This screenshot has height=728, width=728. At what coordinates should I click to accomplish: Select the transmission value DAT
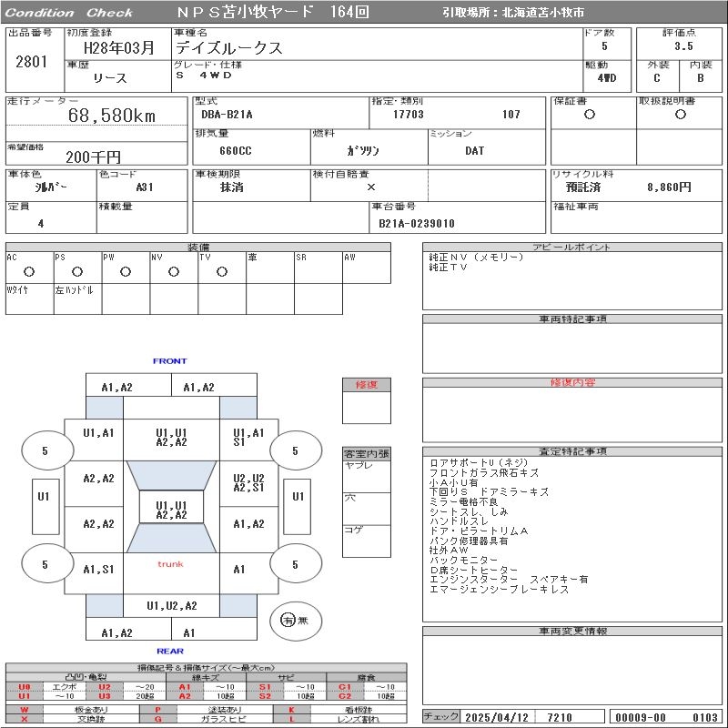pos(474,150)
